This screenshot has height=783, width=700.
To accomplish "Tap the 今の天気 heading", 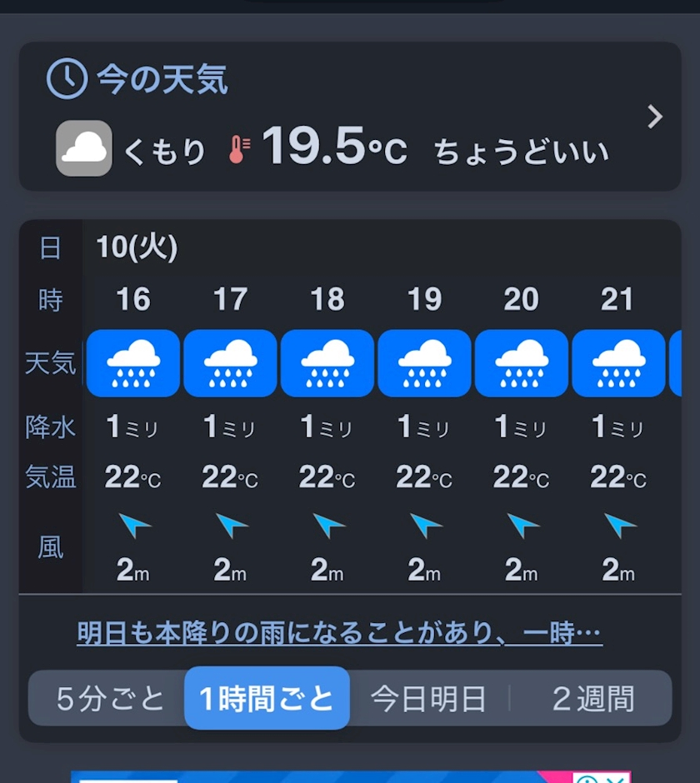I will pyautogui.click(x=162, y=80).
